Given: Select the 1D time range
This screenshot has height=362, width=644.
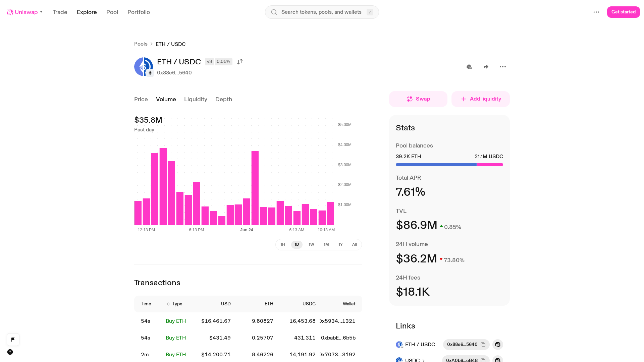Looking at the screenshot, I should [x=297, y=245].
